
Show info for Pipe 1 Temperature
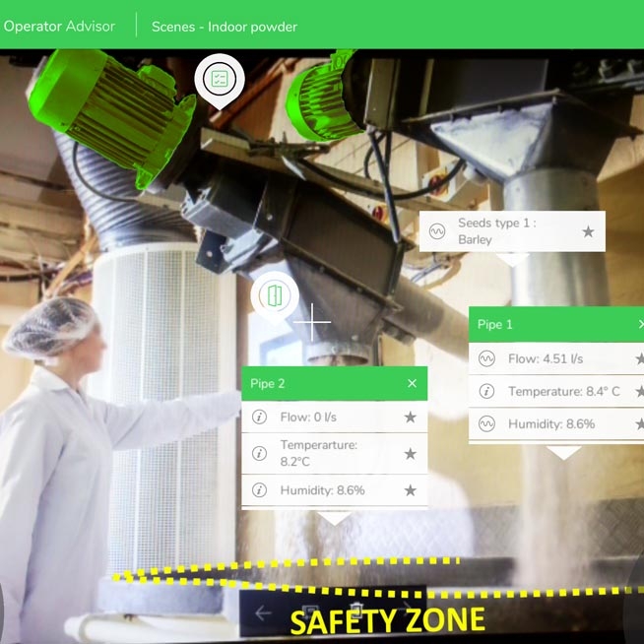click(x=486, y=392)
